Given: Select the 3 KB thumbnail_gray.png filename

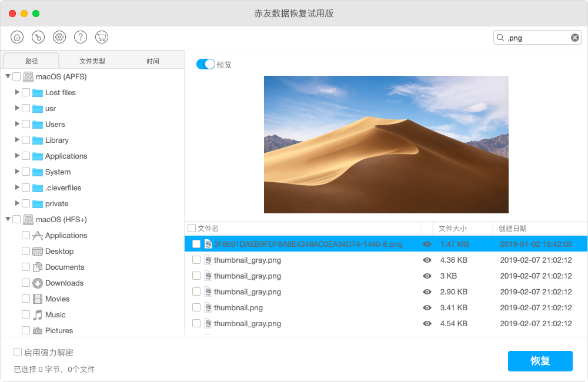Looking at the screenshot, I should pyautogui.click(x=248, y=276).
